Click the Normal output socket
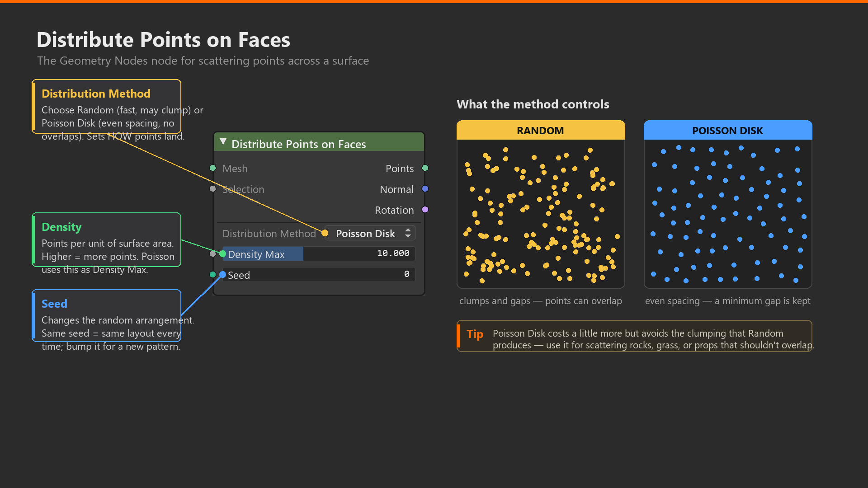This screenshot has width=868, height=488. 425,189
